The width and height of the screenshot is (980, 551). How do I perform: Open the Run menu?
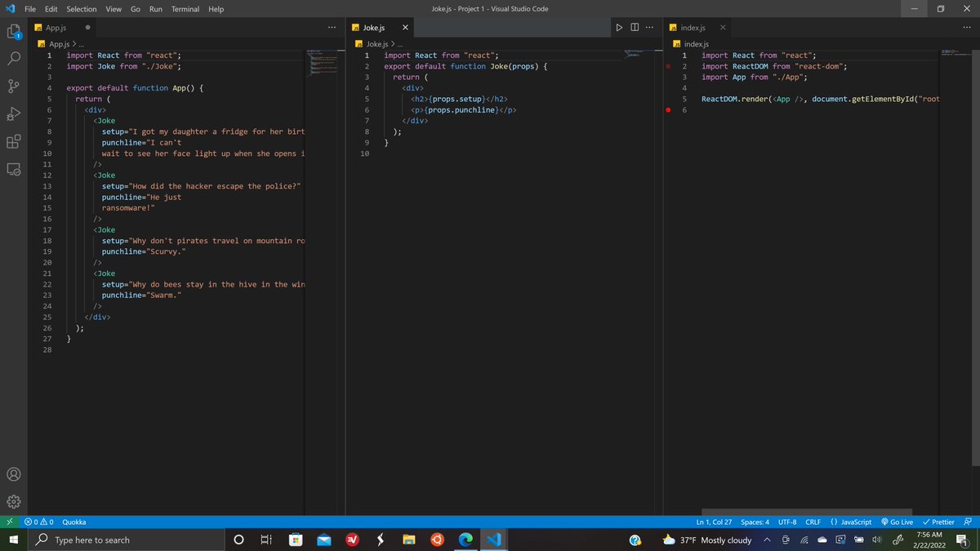[156, 9]
